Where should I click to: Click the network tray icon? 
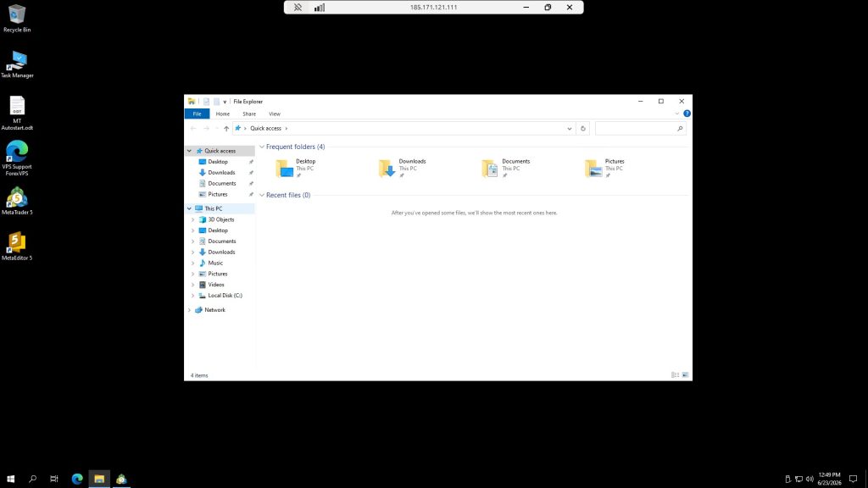click(798, 480)
